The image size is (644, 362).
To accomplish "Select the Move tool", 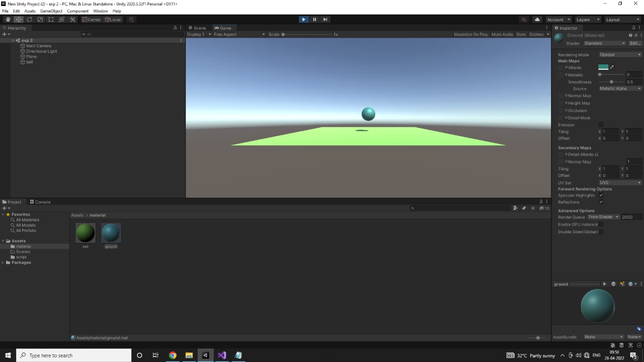I will pyautogui.click(x=19, y=20).
